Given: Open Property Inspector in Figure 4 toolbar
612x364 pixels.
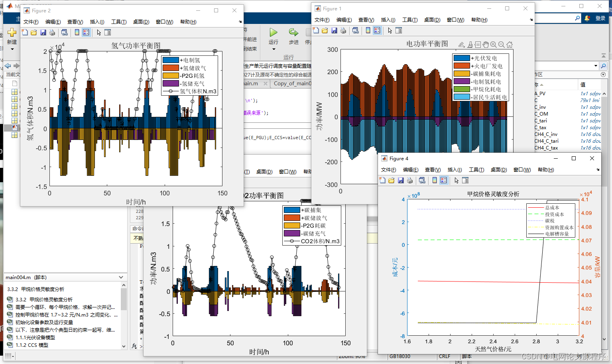Looking at the screenshot, I should coord(465,180).
